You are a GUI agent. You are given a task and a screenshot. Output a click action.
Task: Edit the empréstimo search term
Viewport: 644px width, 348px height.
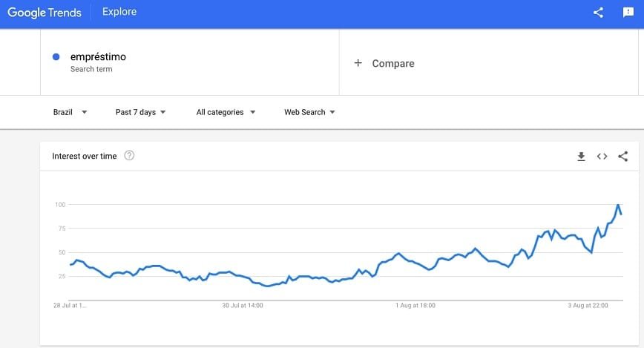tap(98, 57)
